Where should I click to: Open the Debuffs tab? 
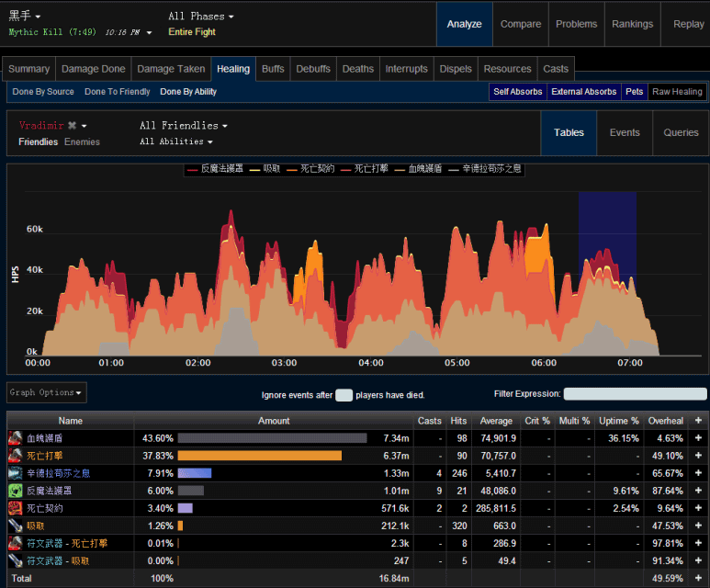coord(313,69)
